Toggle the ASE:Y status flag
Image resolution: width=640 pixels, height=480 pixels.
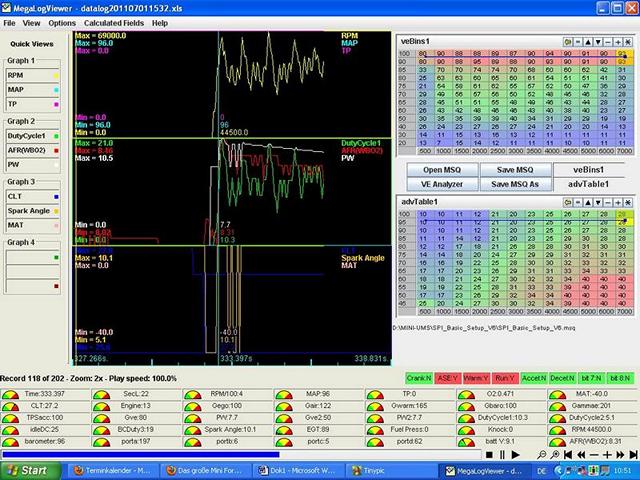[x=446, y=378]
